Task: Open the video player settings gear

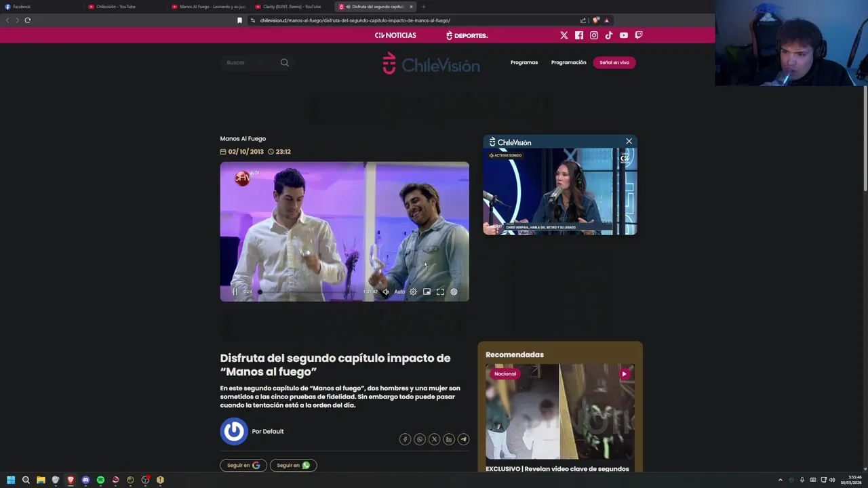Action: (x=413, y=292)
